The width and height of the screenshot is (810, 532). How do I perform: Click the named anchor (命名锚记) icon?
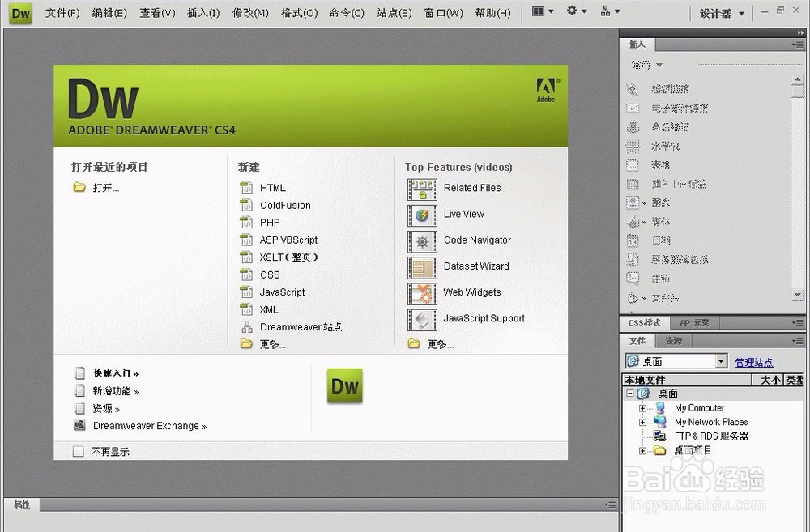[633, 127]
